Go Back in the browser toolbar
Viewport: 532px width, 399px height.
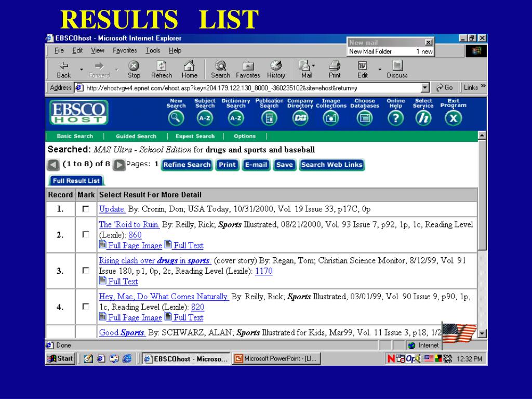[64, 70]
